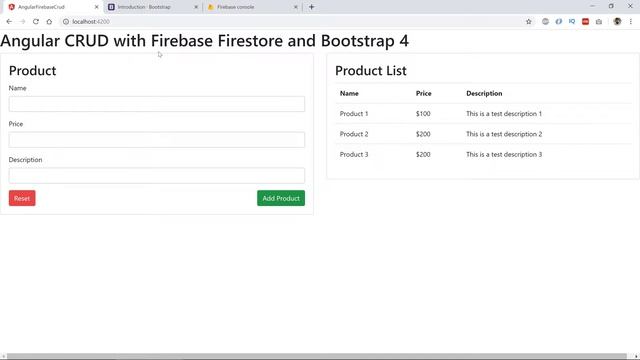Click into the Price input field
Screen dimensions: 640x360
157,140
